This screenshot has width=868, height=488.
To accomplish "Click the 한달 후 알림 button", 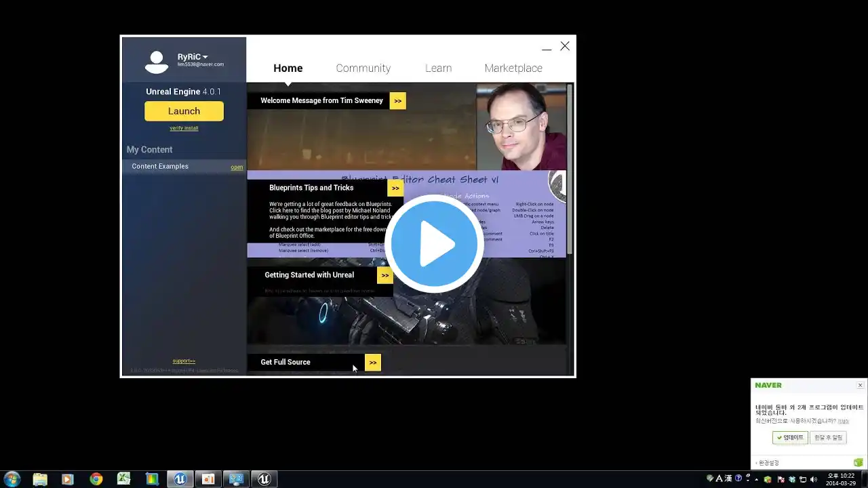I will 828,438.
